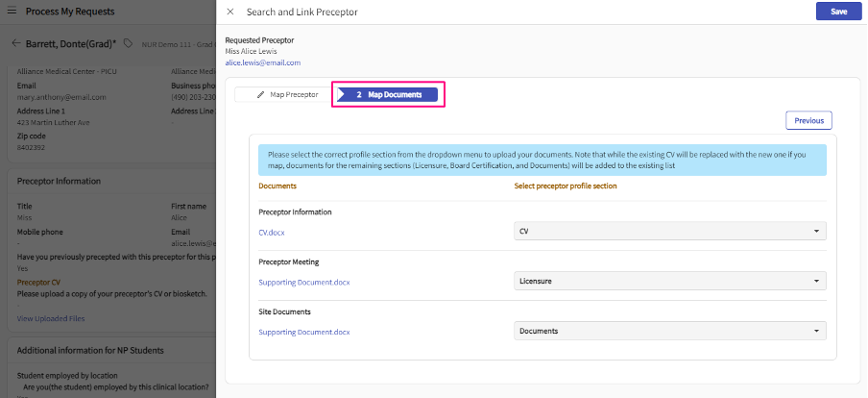Image resolution: width=868 pixels, height=398 pixels.
Task: Click the arrow on the Documents selector
Action: pos(815,332)
